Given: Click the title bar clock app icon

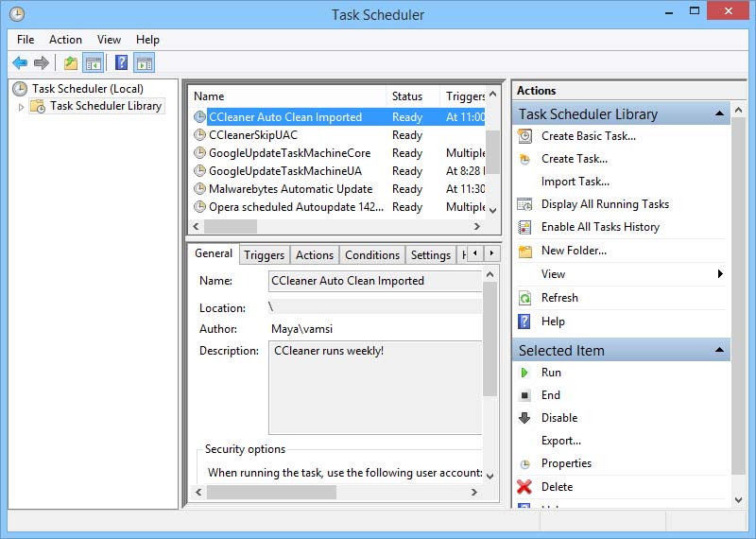Looking at the screenshot, I should 17,14.
